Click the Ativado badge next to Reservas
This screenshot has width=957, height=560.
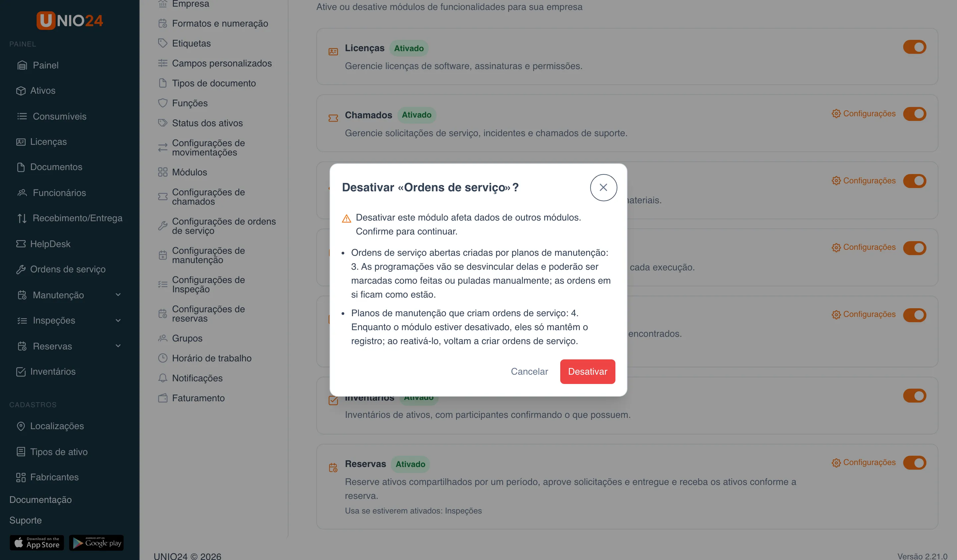click(410, 464)
